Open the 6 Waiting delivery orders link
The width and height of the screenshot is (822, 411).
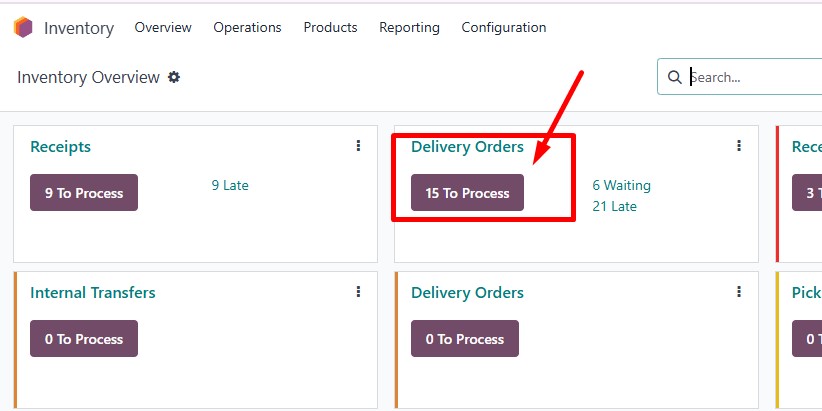pyautogui.click(x=622, y=185)
